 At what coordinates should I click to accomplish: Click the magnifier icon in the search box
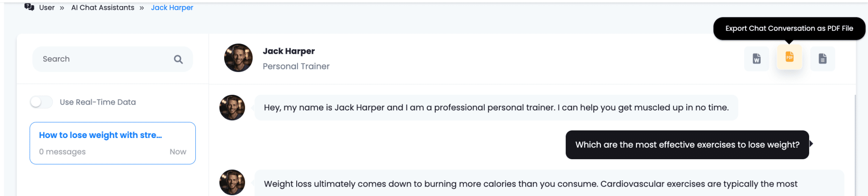click(x=178, y=60)
